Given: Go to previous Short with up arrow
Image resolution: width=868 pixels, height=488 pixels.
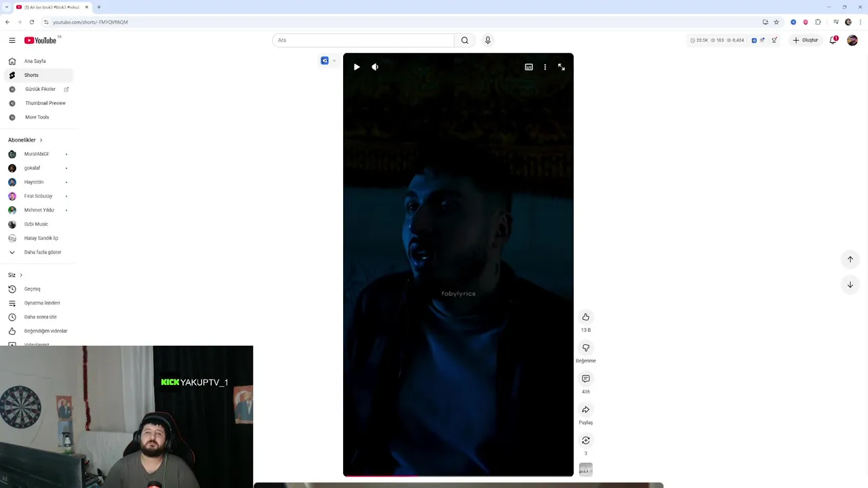Looking at the screenshot, I should tap(850, 260).
